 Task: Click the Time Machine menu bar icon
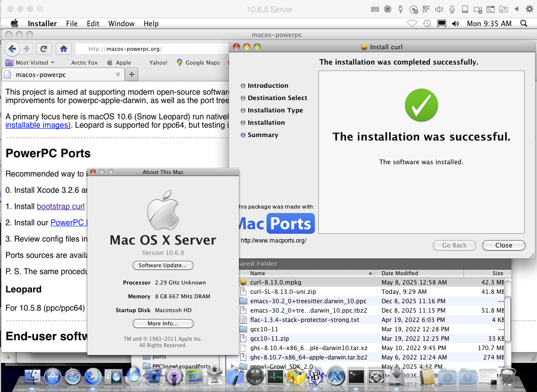pos(427,23)
